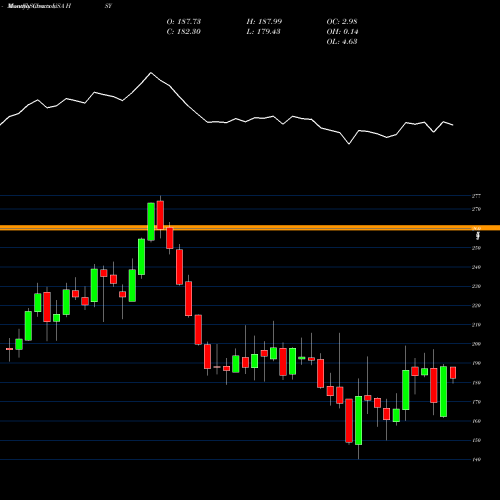Click the last red candle on the right
This screenshot has width=500, height=500.
click(453, 373)
